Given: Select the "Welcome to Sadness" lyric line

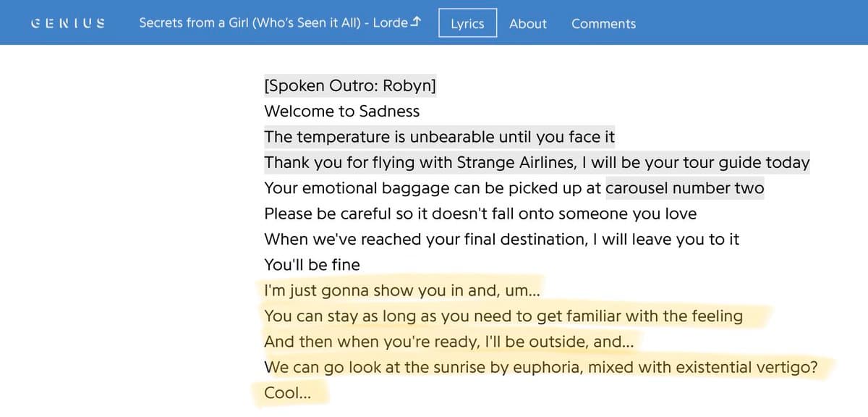Looking at the screenshot, I should pos(341,111).
